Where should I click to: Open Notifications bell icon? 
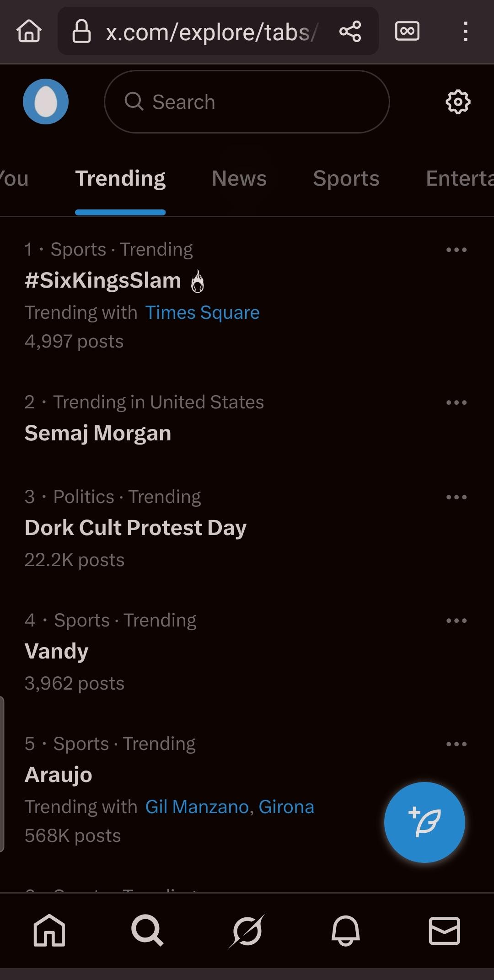coord(346,931)
